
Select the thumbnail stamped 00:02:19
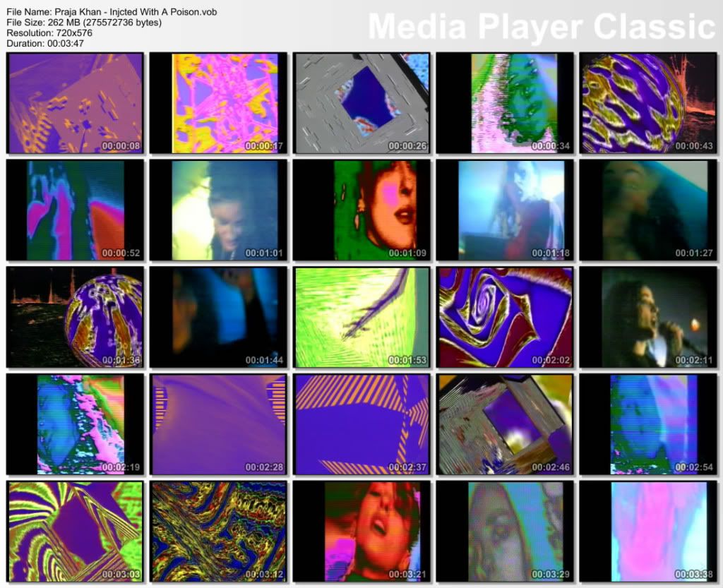pyautogui.click(x=75, y=424)
